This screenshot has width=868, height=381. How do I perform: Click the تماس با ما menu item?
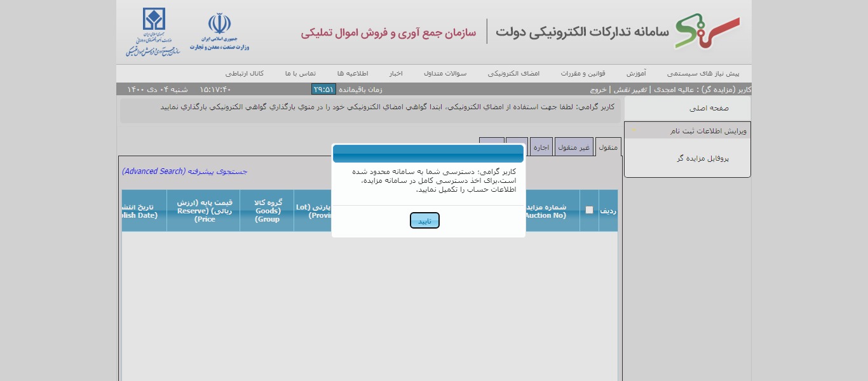[x=300, y=74]
